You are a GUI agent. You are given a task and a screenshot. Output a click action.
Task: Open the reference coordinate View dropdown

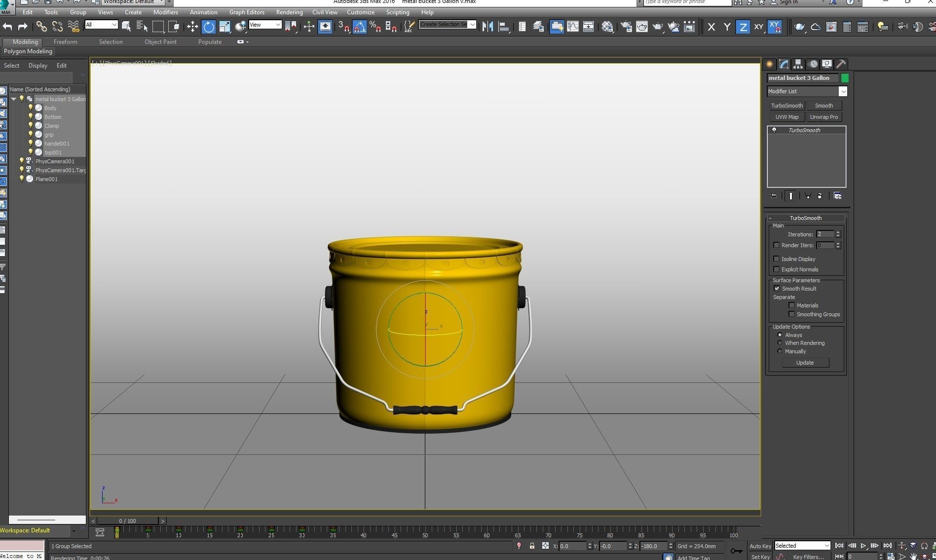coord(265,25)
